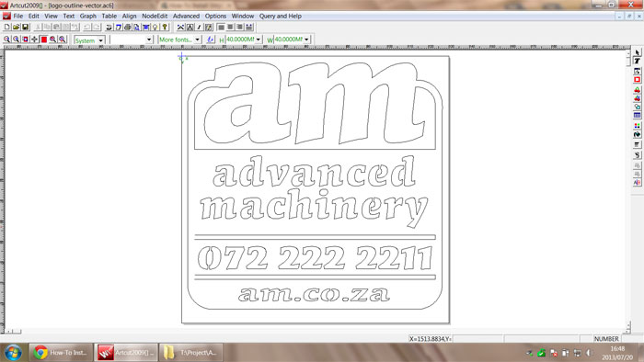Expand the More fonts dropdown
This screenshot has height=362, width=644.
click(x=198, y=40)
